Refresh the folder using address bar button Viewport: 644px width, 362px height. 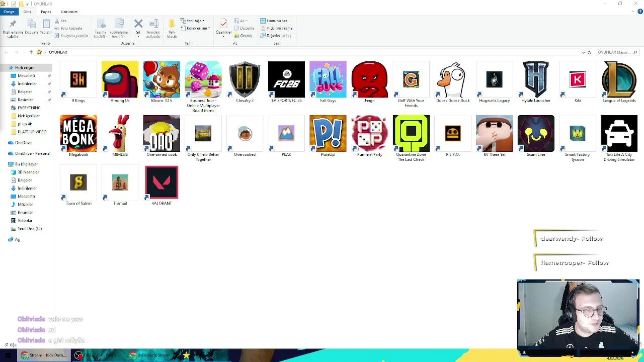coord(589,52)
